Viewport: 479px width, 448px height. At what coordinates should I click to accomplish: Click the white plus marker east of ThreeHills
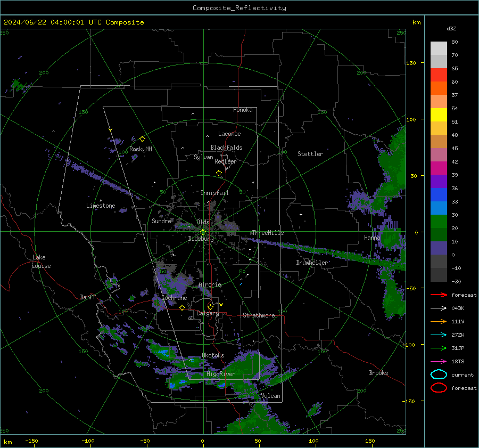click(x=301, y=214)
